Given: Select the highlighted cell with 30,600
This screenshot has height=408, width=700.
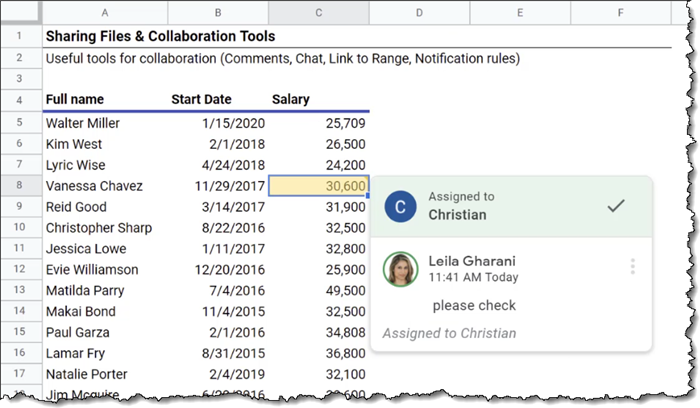Looking at the screenshot, I should click(319, 186).
